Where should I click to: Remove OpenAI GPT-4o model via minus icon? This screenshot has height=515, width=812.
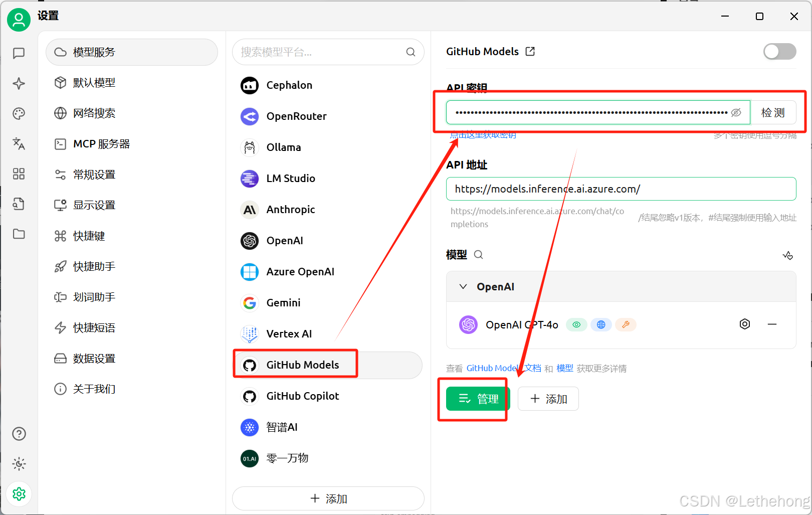point(772,324)
